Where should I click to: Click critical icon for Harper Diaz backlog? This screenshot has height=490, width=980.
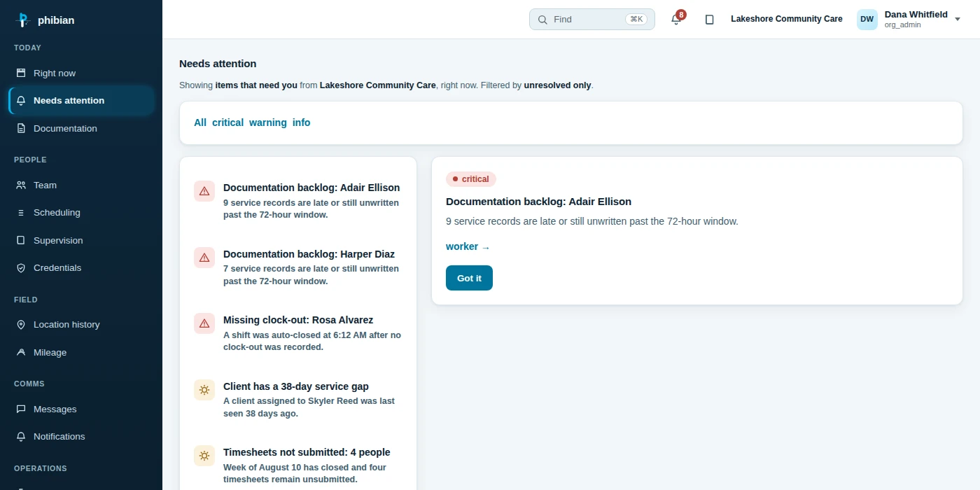coord(204,258)
